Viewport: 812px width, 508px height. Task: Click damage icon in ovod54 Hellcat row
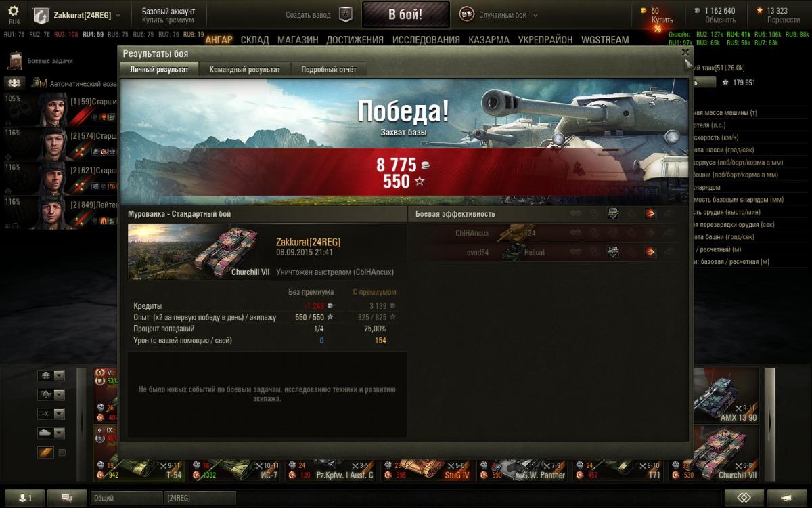click(650, 252)
